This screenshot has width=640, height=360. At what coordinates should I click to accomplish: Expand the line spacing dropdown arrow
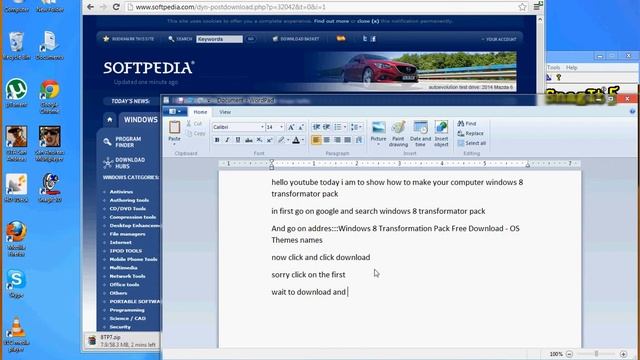[x=360, y=127]
